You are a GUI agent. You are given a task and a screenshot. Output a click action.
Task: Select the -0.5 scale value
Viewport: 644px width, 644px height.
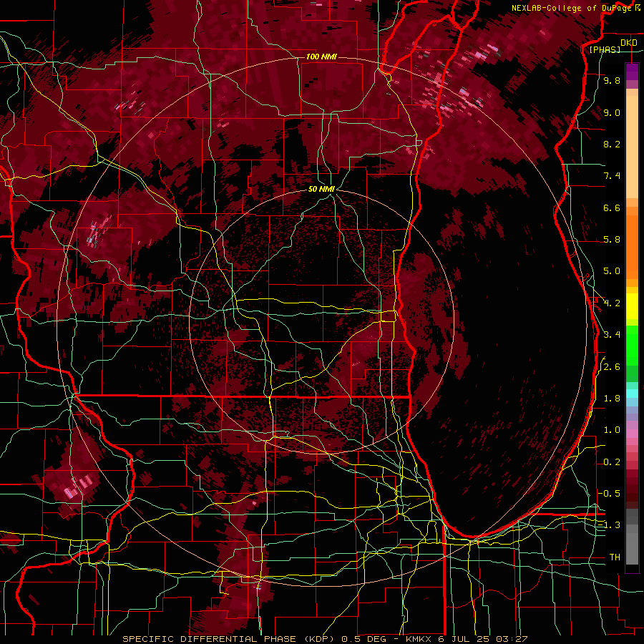(x=610, y=494)
